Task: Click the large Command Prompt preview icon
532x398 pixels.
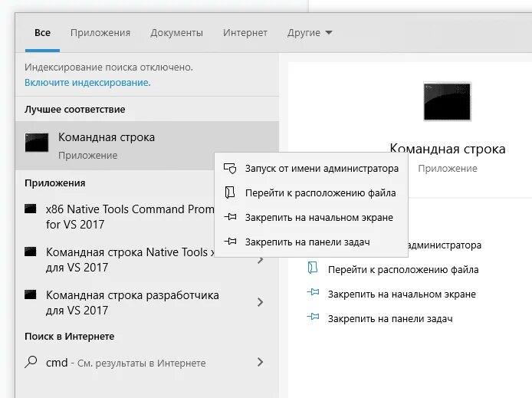Action: 447,101
